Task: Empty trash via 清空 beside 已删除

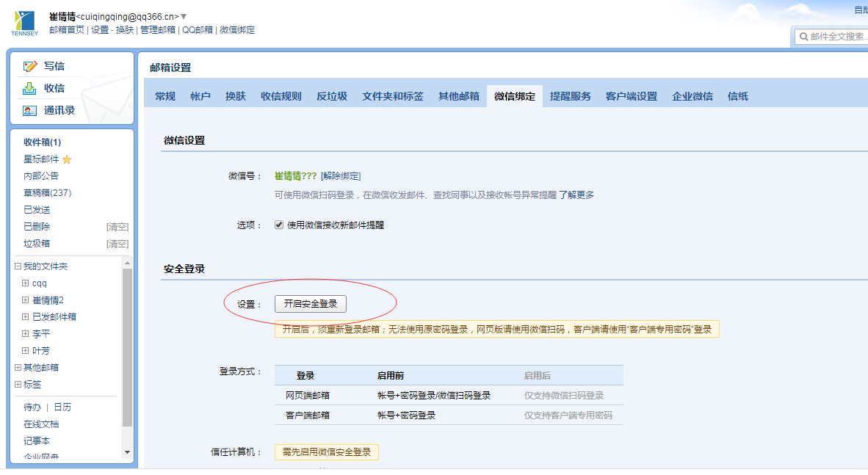Action: click(x=119, y=227)
